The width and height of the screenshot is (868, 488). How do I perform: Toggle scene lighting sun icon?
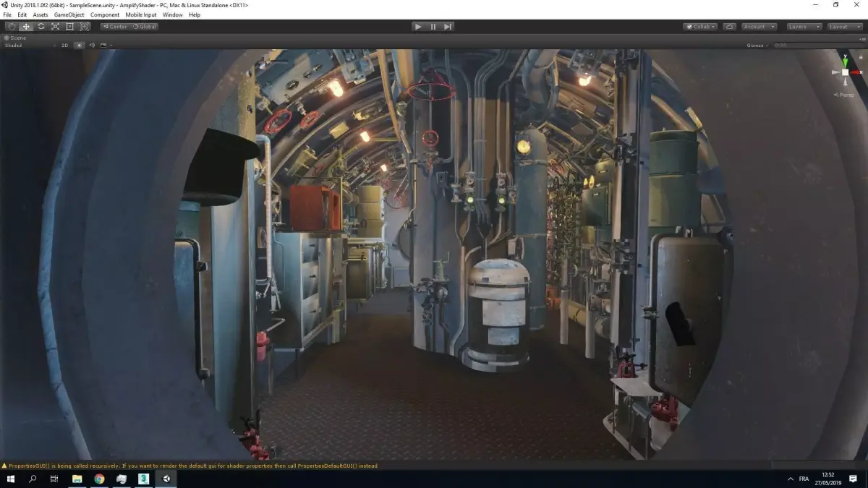point(80,46)
